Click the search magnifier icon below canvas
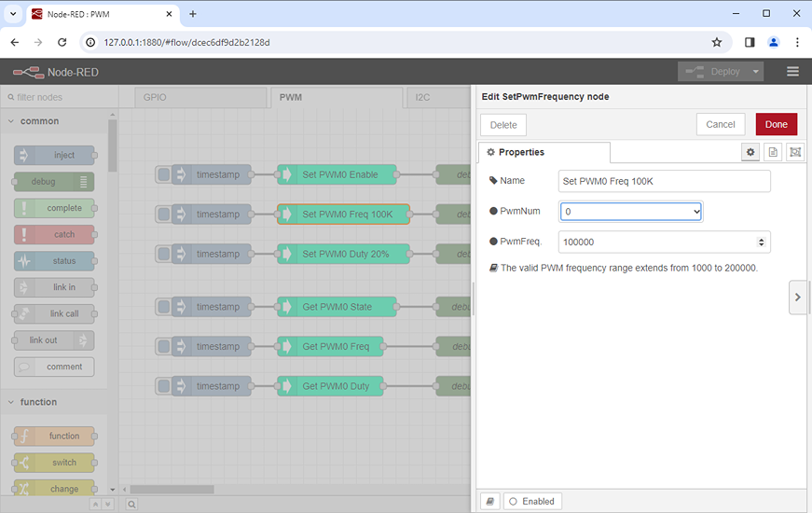 click(131, 504)
